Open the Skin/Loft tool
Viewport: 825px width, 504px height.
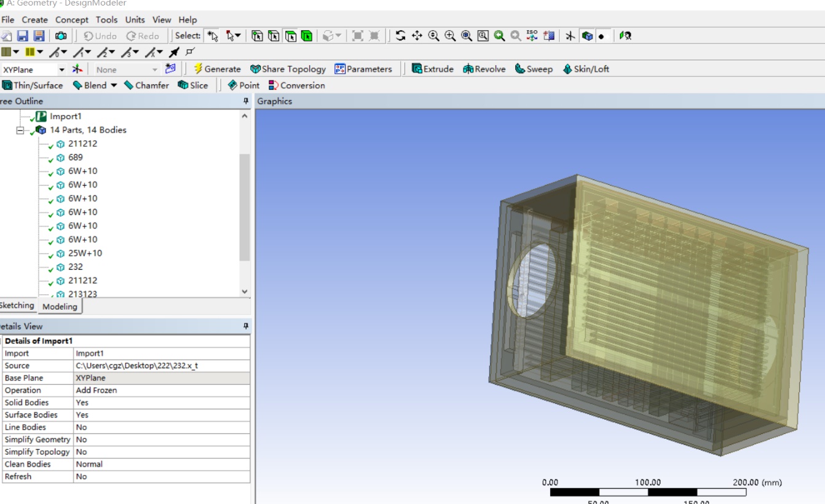click(x=585, y=69)
